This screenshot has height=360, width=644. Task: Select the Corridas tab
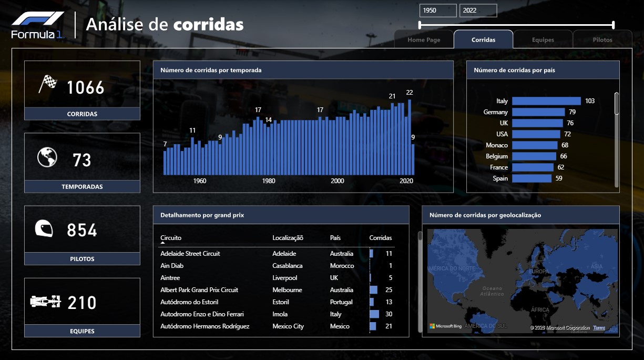click(483, 40)
